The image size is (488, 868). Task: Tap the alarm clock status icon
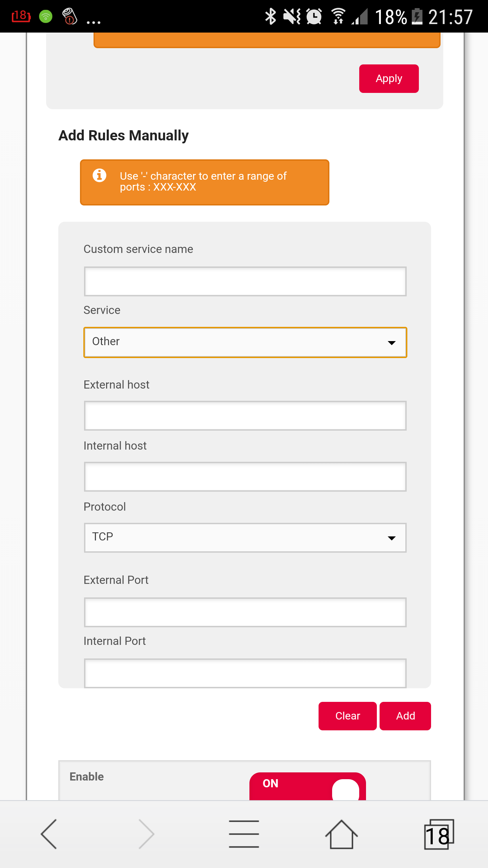coord(314,16)
